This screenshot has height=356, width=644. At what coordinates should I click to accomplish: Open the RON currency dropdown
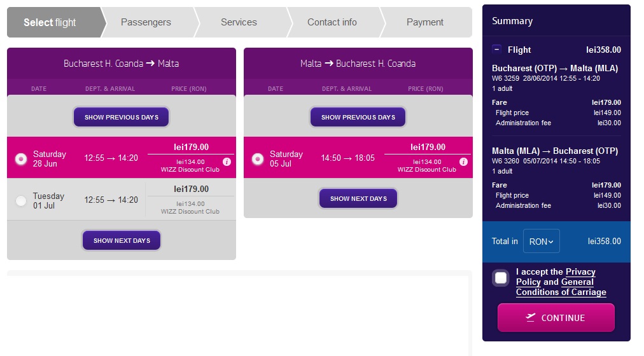pyautogui.click(x=542, y=242)
